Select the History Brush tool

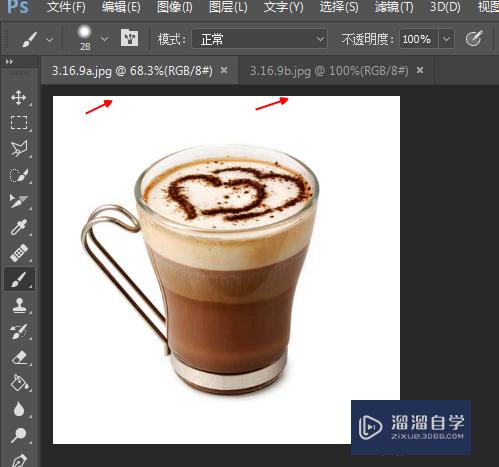click(19, 331)
